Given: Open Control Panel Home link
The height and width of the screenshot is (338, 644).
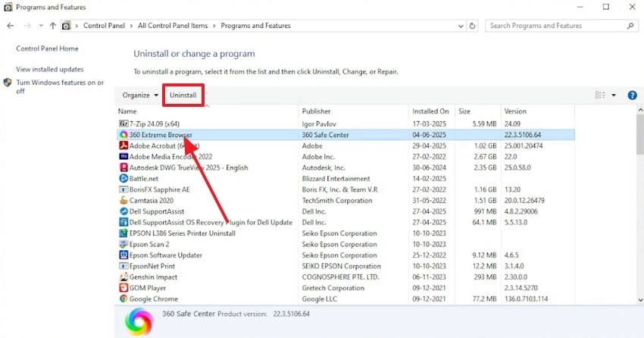Looking at the screenshot, I should (47, 49).
